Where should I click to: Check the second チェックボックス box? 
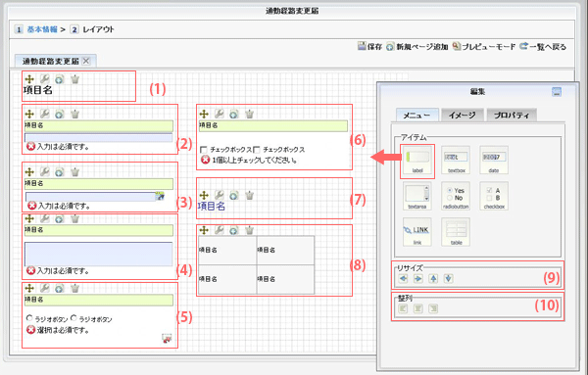pyautogui.click(x=257, y=150)
